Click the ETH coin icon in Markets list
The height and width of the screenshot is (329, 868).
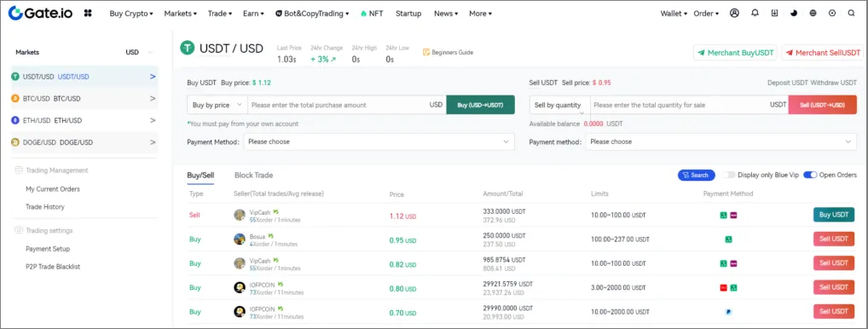(15, 120)
